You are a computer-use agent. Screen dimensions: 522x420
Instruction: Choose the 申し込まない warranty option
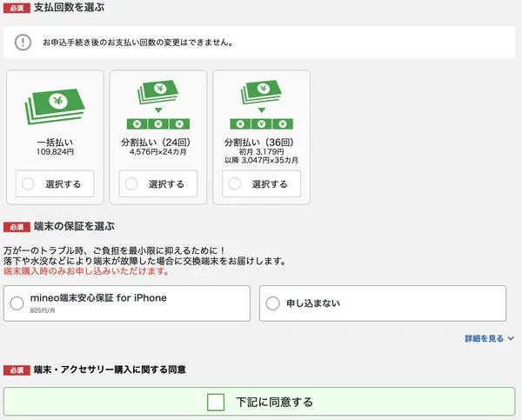pos(273,303)
